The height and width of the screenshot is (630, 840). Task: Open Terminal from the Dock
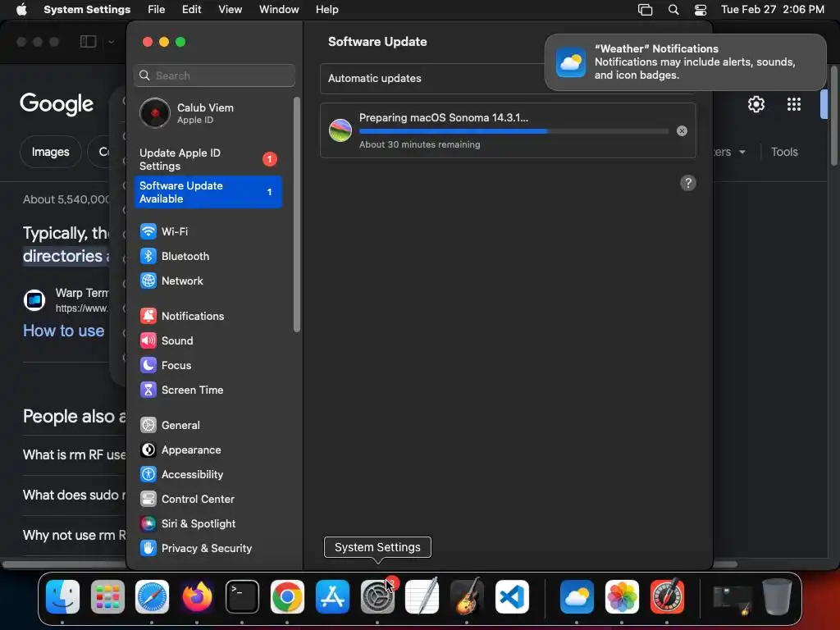tap(242, 597)
